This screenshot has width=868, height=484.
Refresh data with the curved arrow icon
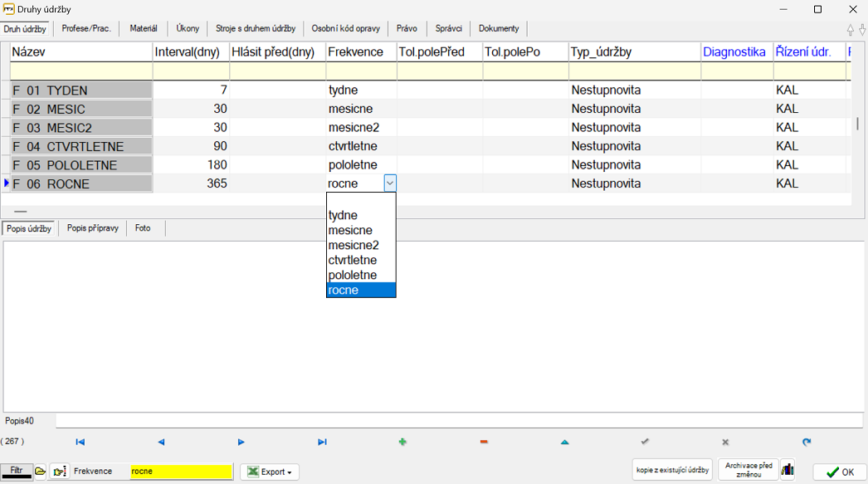807,442
